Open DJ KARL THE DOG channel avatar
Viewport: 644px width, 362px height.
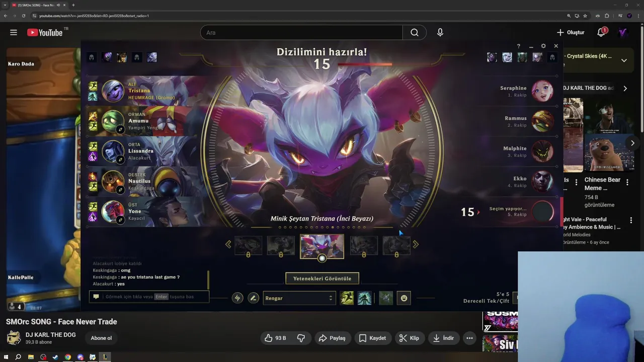tap(14, 338)
